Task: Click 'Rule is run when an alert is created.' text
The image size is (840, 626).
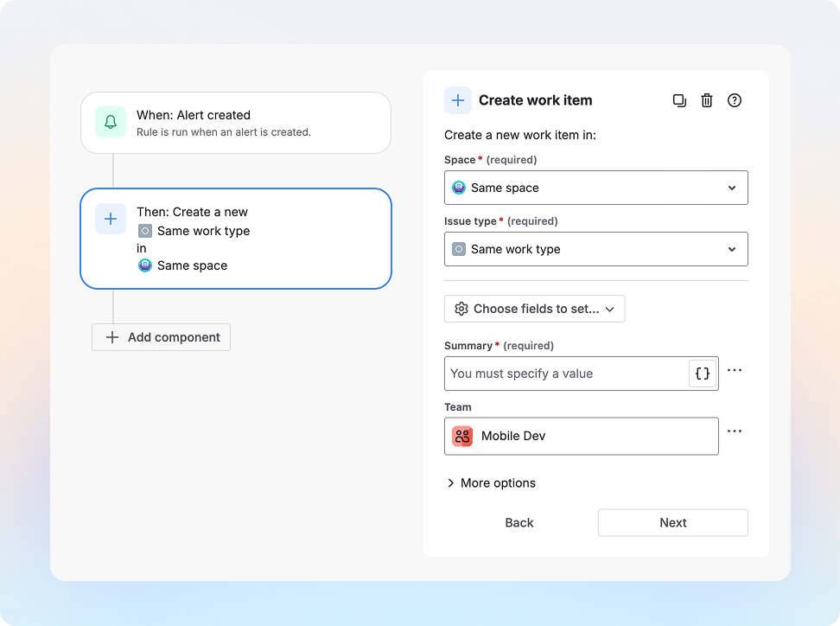Action: pyautogui.click(x=223, y=132)
